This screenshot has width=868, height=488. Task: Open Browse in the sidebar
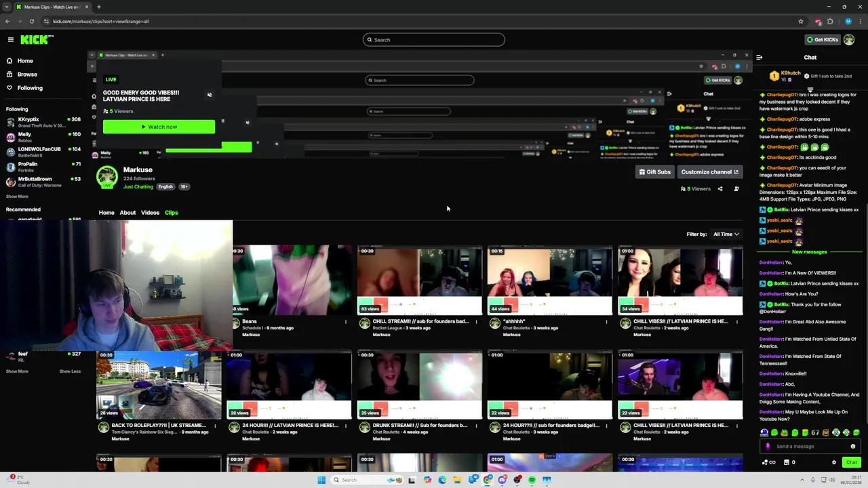tap(27, 75)
